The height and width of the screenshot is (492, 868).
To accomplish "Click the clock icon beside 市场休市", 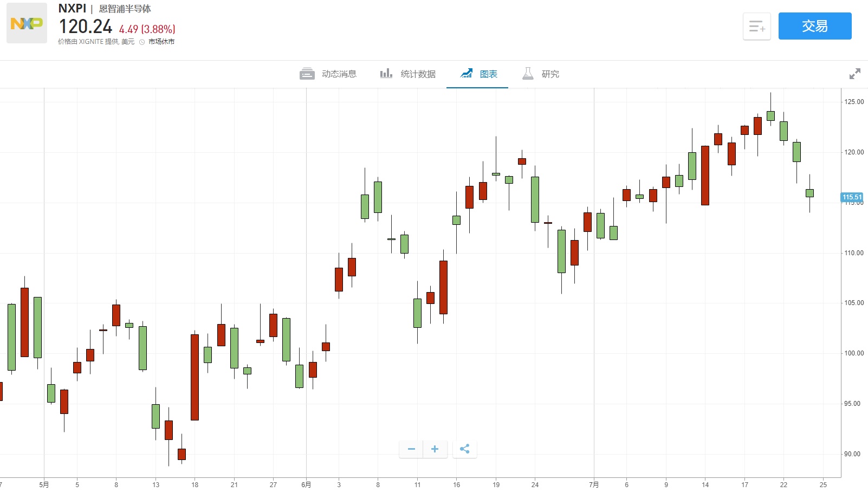I will [142, 42].
